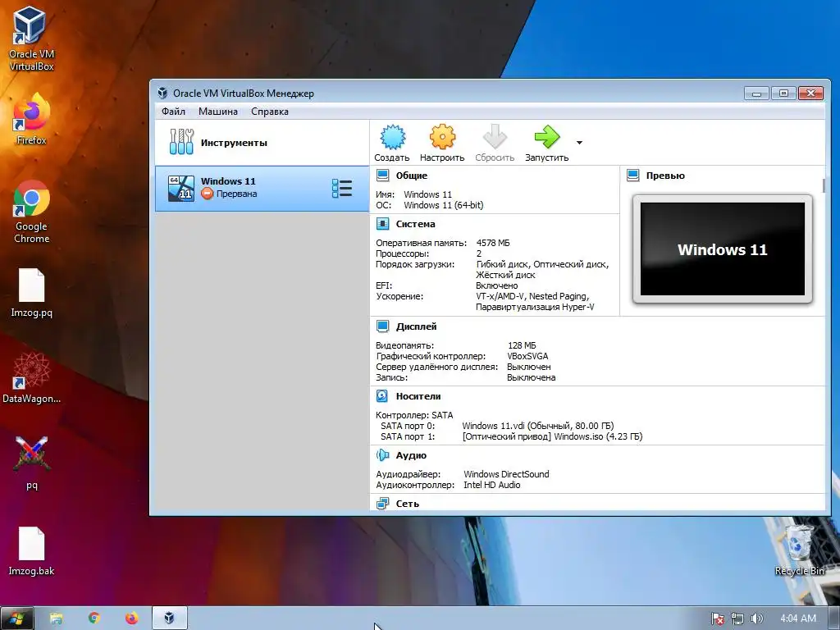The image size is (840, 630).
Task: Click the Windows DirectSound audio driver value
Action: 506,474
